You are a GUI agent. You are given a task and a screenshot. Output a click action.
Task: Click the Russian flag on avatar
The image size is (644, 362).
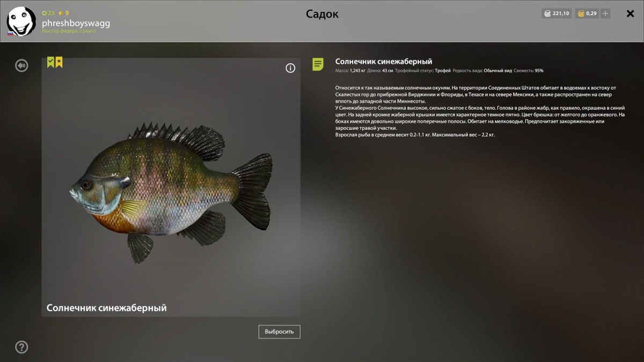10,33
